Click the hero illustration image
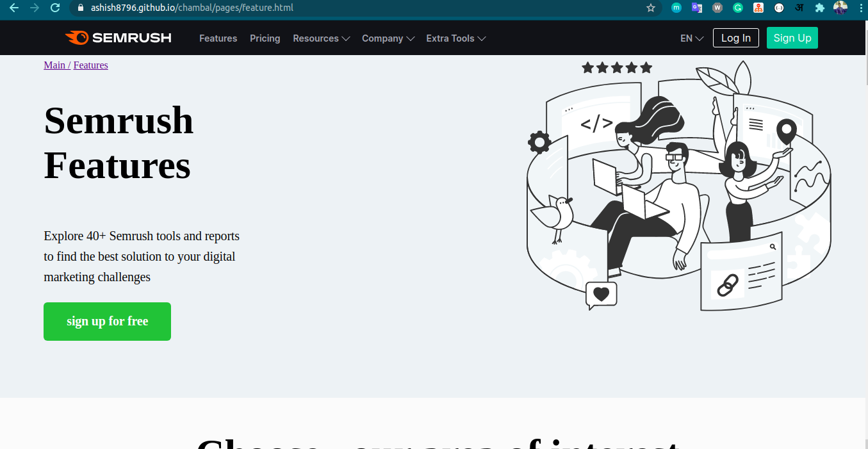The width and height of the screenshot is (868, 449). point(678,186)
